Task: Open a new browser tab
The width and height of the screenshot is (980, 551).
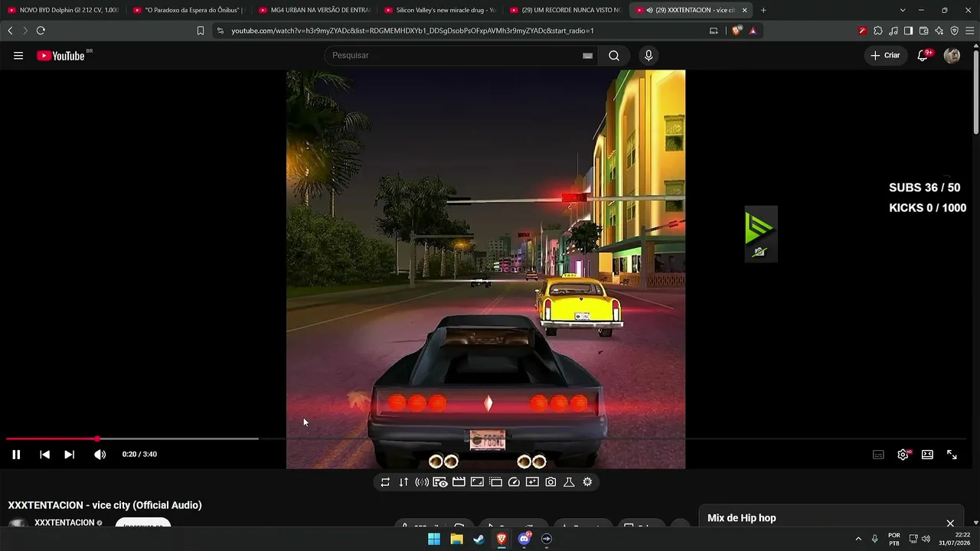Action: [763, 10]
